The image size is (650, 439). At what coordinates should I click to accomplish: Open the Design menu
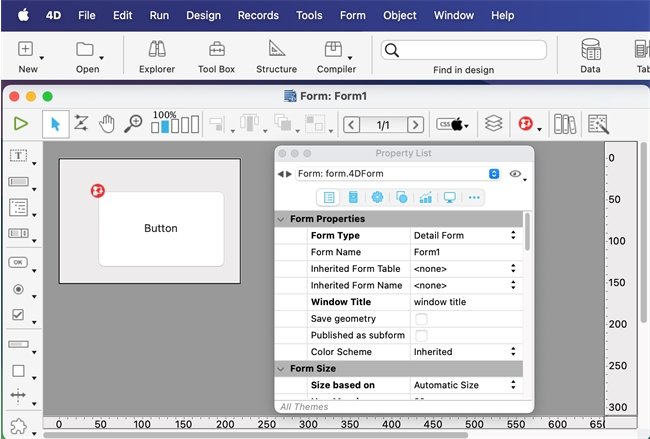[203, 16]
